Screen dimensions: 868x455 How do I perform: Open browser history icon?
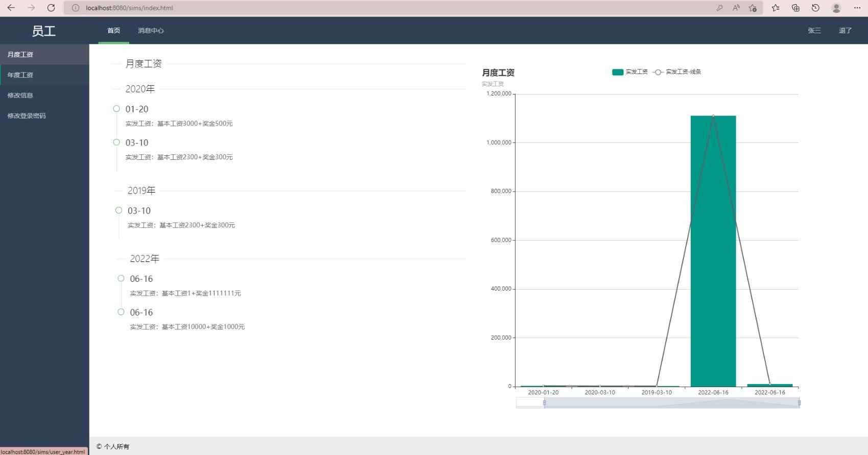tap(815, 8)
